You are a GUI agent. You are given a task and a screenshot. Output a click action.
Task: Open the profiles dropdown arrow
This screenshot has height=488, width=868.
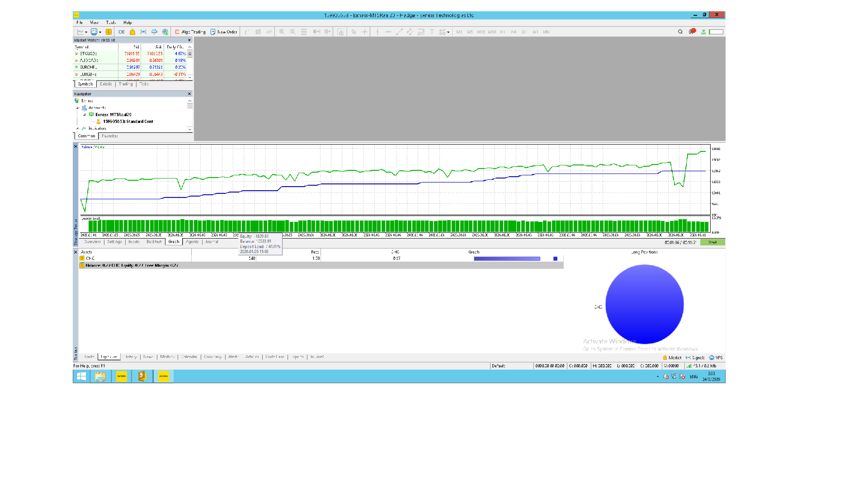click(100, 32)
